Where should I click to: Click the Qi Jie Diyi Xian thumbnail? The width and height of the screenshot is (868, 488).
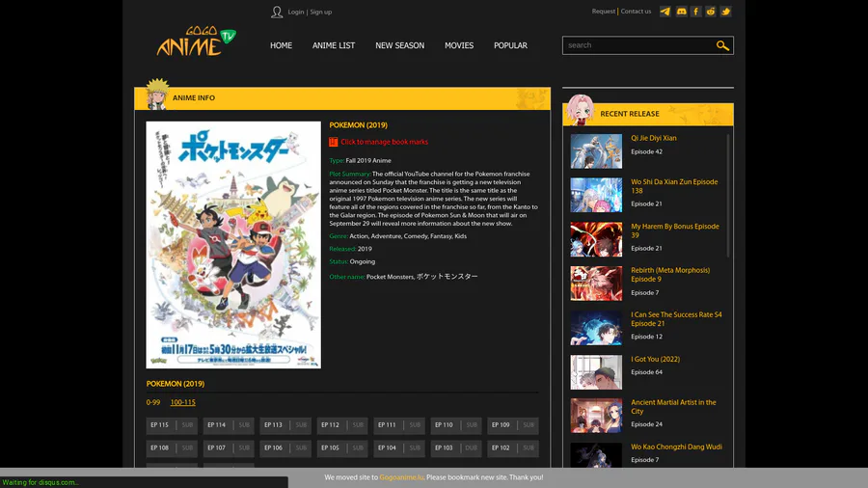pyautogui.click(x=596, y=151)
